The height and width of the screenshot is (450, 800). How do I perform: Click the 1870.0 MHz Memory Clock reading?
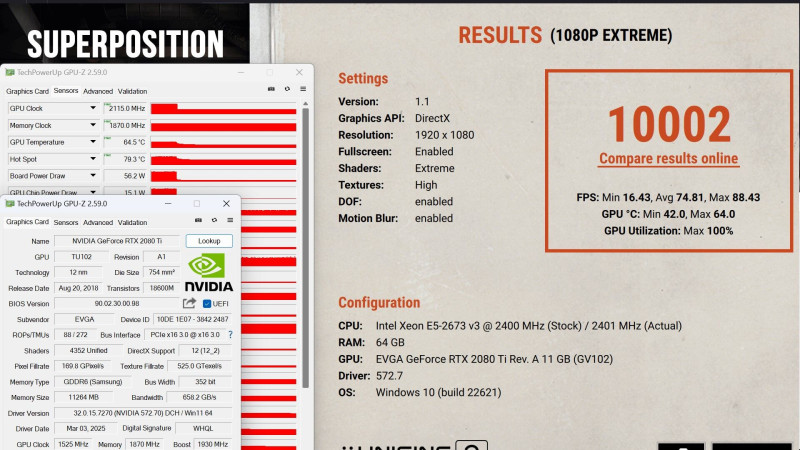tap(126, 125)
